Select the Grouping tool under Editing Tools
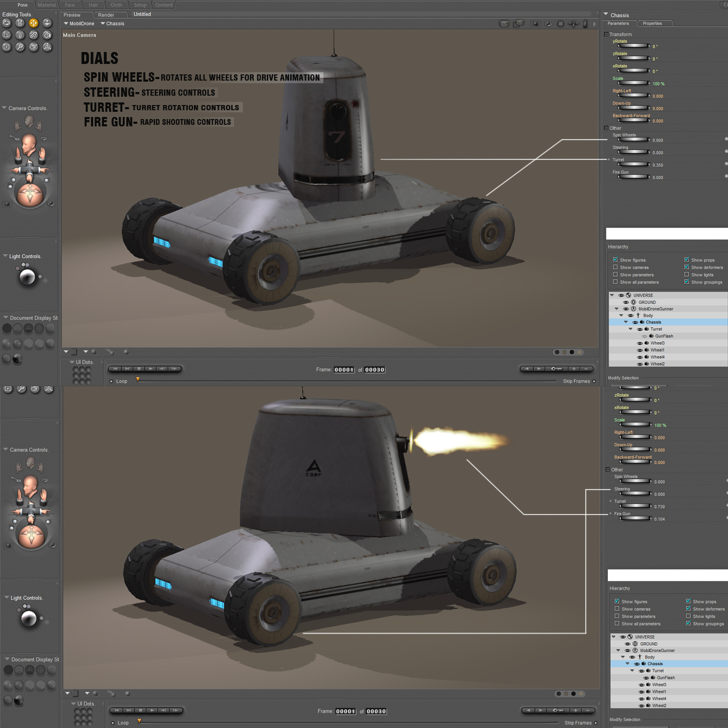This screenshot has width=728, height=728. coord(6,47)
